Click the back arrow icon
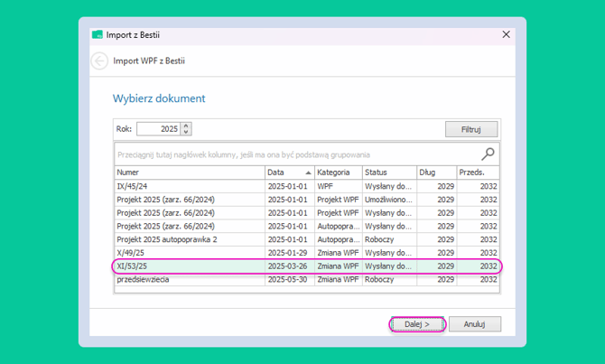This screenshot has width=605, height=364. click(x=99, y=61)
